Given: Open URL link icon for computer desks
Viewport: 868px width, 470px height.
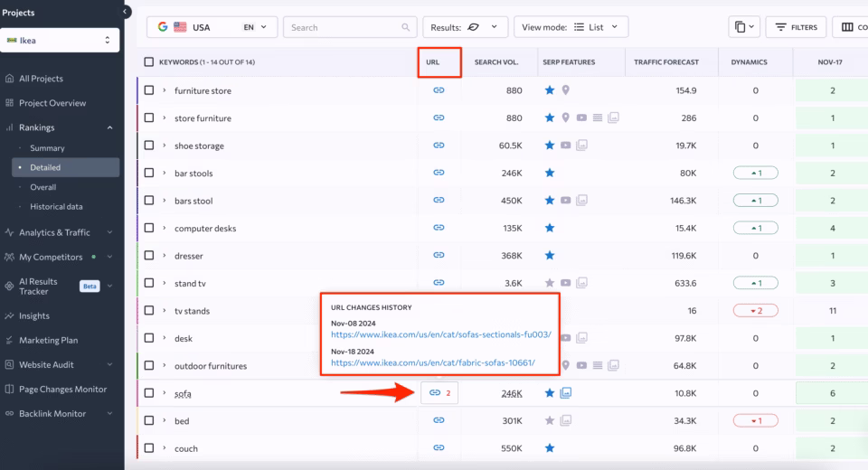Looking at the screenshot, I should point(439,228).
